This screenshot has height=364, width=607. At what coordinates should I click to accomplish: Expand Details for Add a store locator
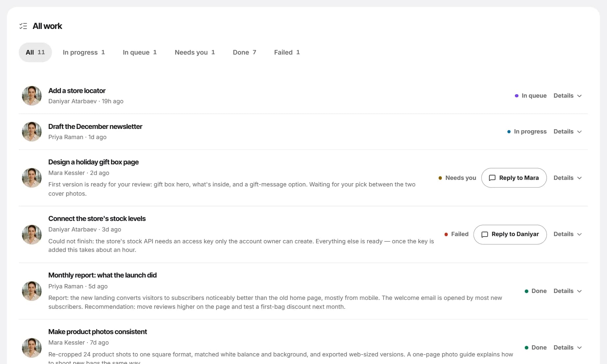click(x=567, y=96)
